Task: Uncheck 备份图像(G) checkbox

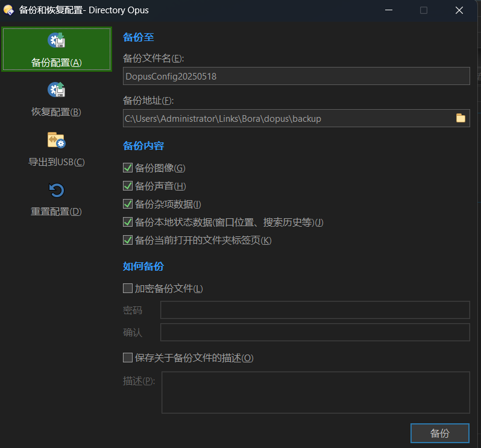Action: pyautogui.click(x=128, y=168)
